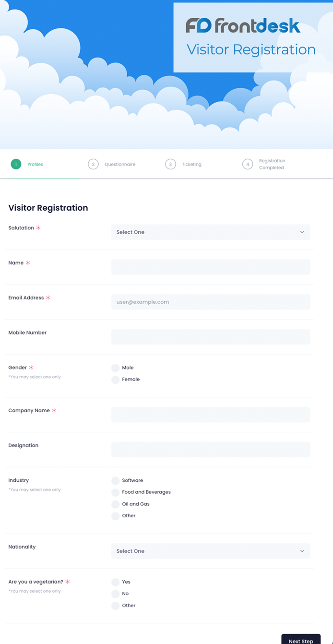Click the Email Address field label
The width and height of the screenshot is (333, 644).
tap(26, 298)
